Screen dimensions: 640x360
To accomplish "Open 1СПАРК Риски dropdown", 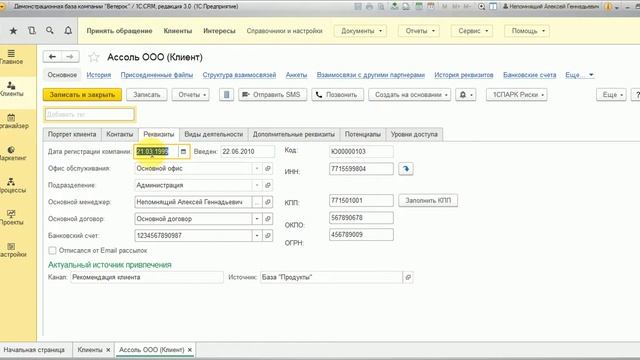I will click(517, 95).
